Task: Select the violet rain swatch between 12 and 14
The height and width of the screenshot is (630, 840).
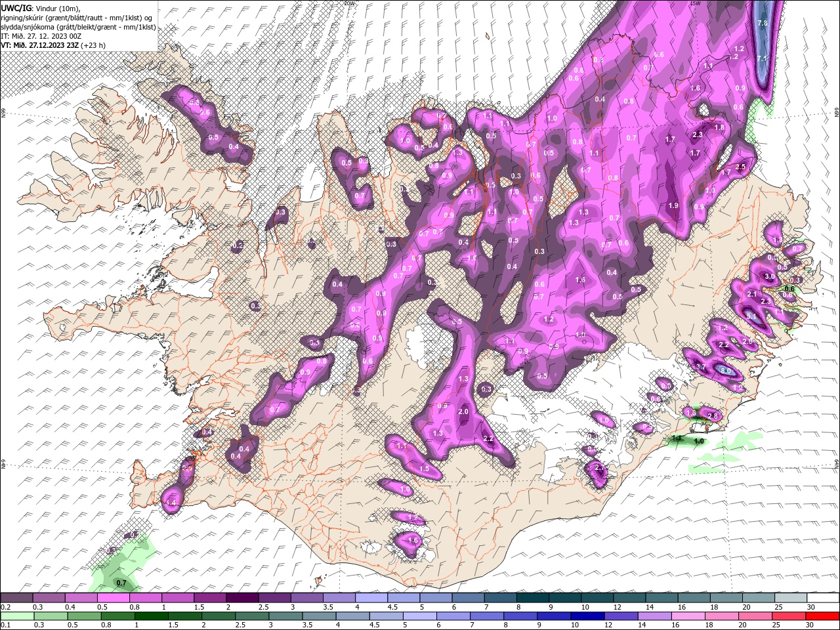Action: point(623,616)
